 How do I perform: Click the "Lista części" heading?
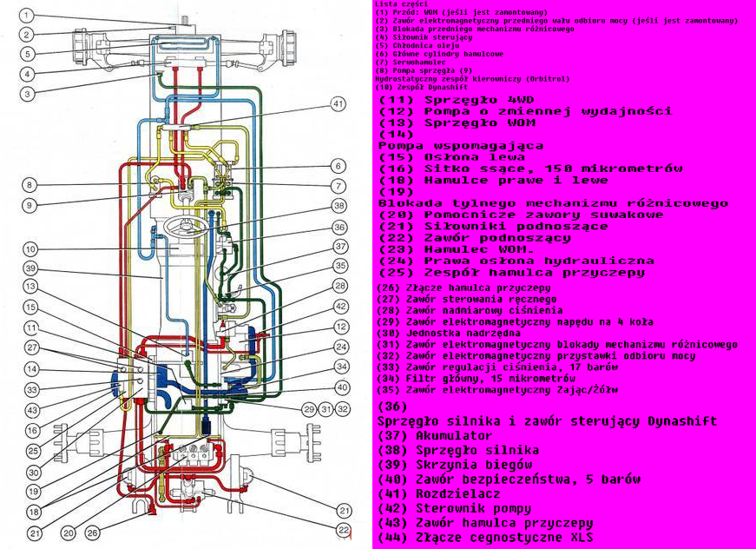(401, 3)
